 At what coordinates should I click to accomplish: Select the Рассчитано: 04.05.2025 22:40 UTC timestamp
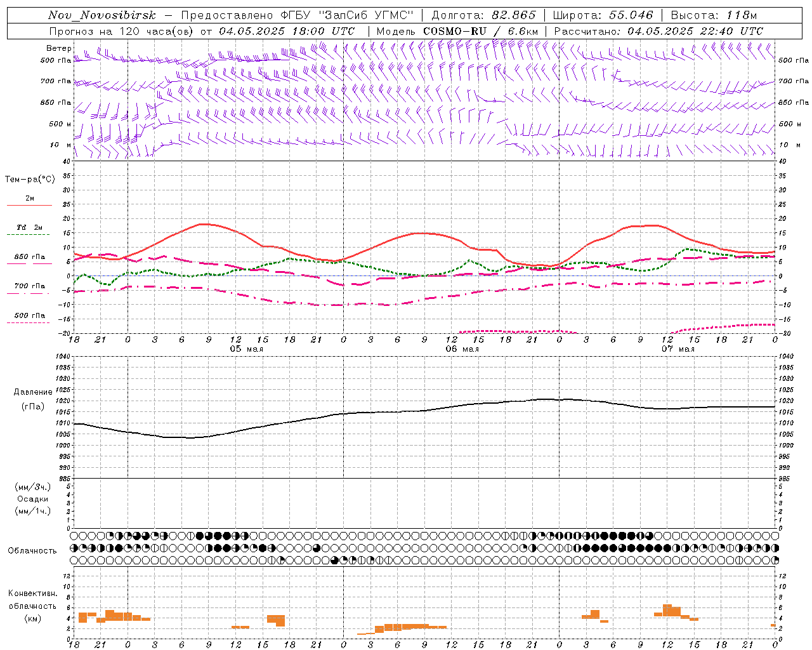click(x=658, y=31)
